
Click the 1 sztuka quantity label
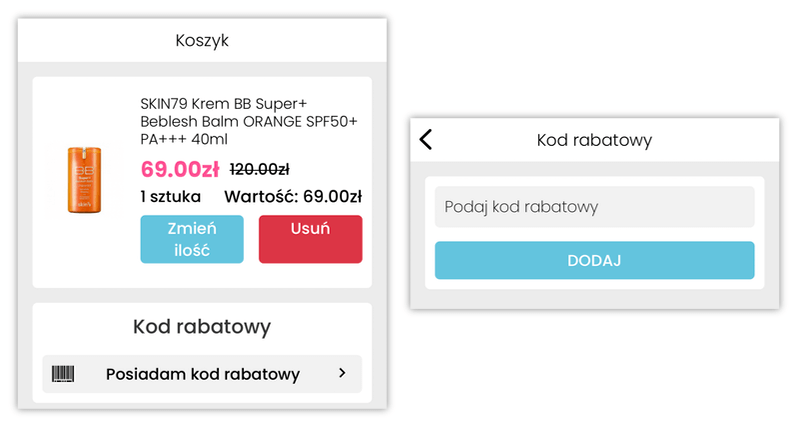170,196
